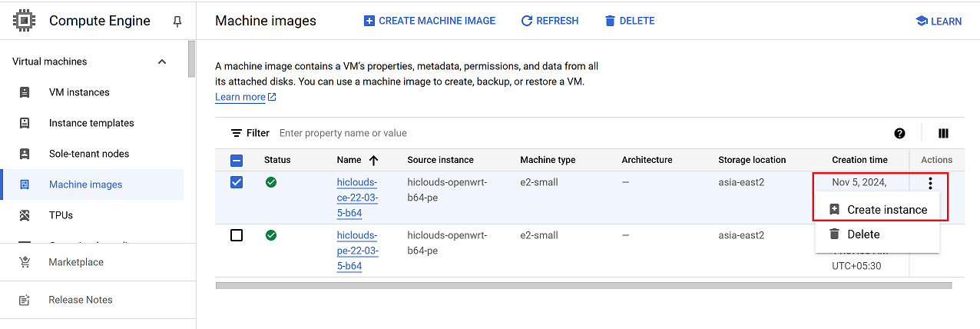Click the Compute Engine title text
The width and height of the screenshot is (980, 329).
coord(100,21)
